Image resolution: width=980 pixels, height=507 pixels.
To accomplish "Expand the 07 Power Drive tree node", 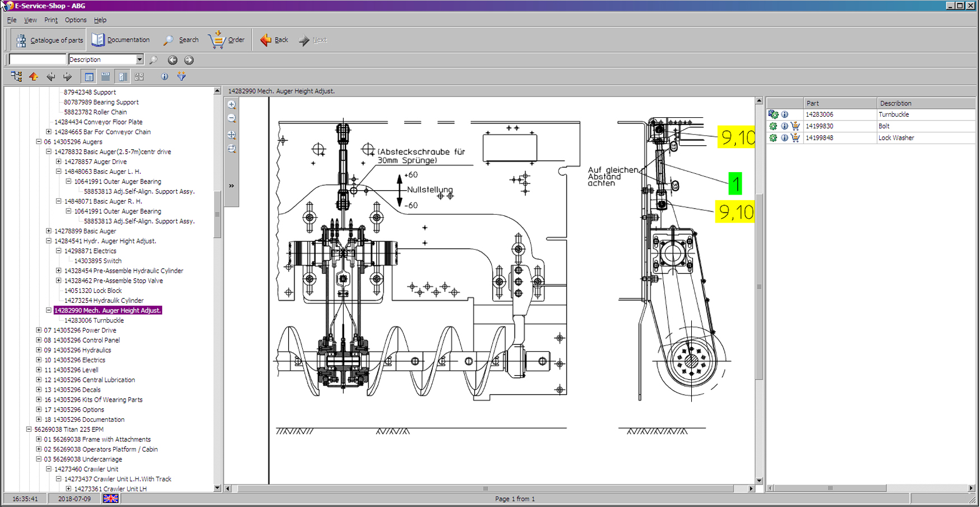I will (39, 330).
